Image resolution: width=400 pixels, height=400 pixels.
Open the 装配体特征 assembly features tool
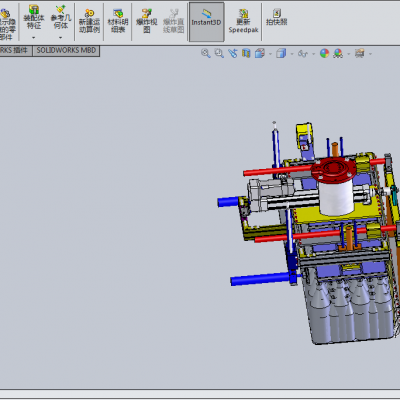coord(33,17)
